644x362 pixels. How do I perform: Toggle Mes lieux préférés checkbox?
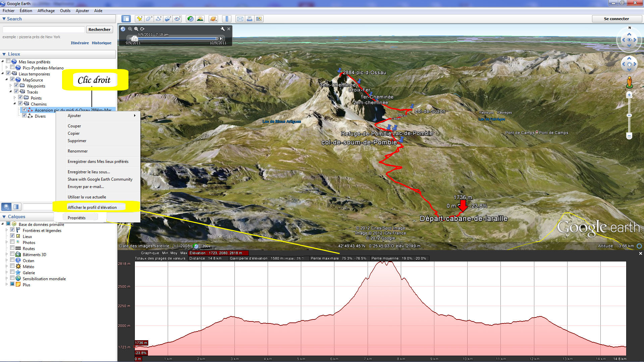(x=8, y=61)
